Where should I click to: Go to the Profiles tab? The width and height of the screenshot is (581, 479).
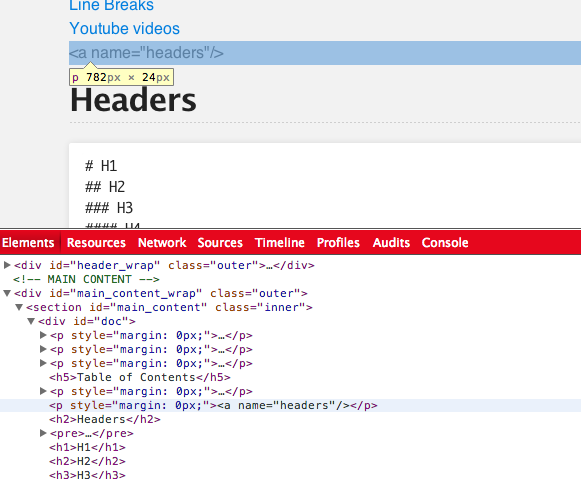click(338, 243)
